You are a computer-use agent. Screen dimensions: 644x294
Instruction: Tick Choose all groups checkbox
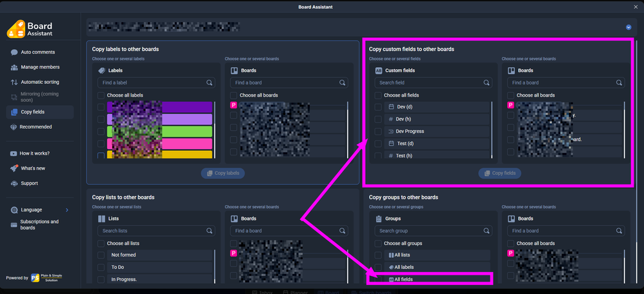pos(378,244)
